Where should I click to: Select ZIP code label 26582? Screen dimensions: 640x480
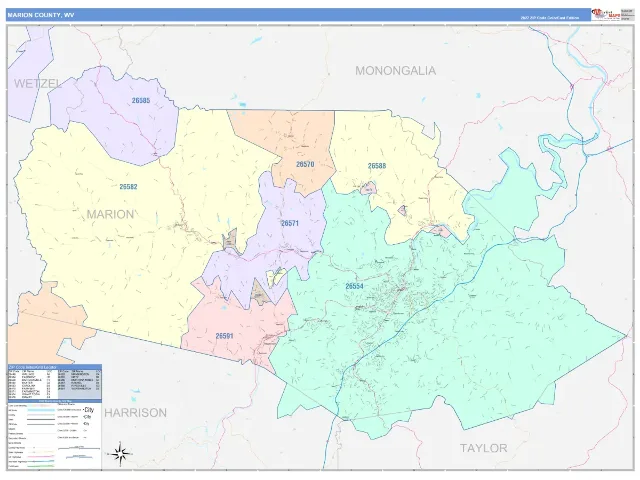pos(128,187)
